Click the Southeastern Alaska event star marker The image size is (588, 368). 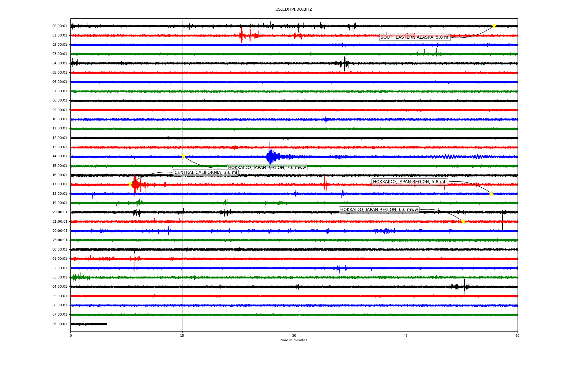pos(494,26)
